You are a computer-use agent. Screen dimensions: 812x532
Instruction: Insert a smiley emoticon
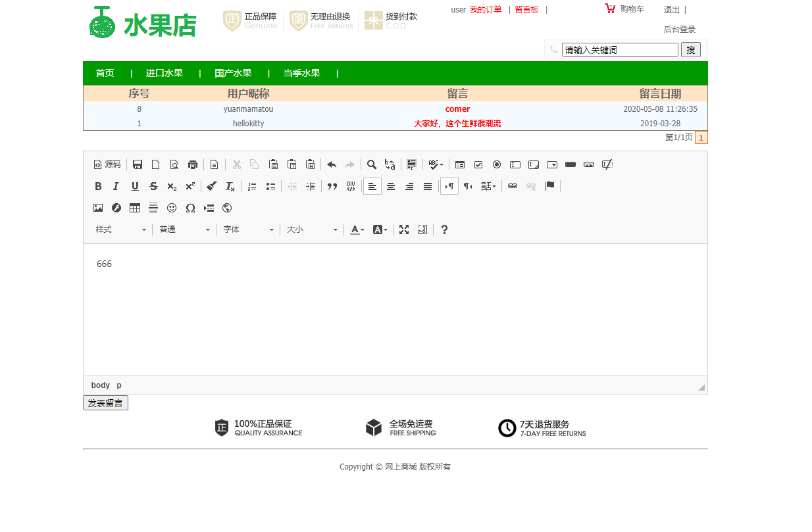(x=172, y=208)
